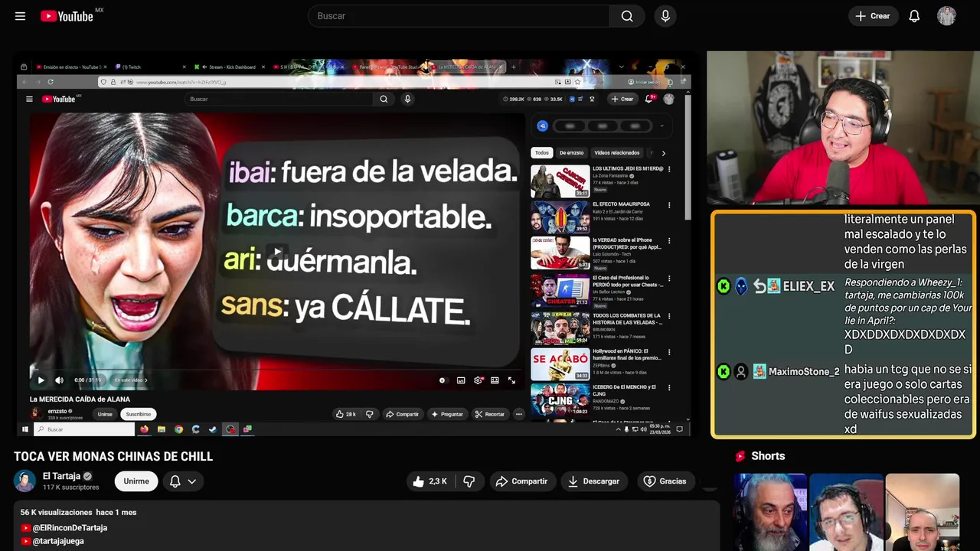Expand the subscription notification chevron dropdown
The image size is (980, 551).
click(192, 481)
